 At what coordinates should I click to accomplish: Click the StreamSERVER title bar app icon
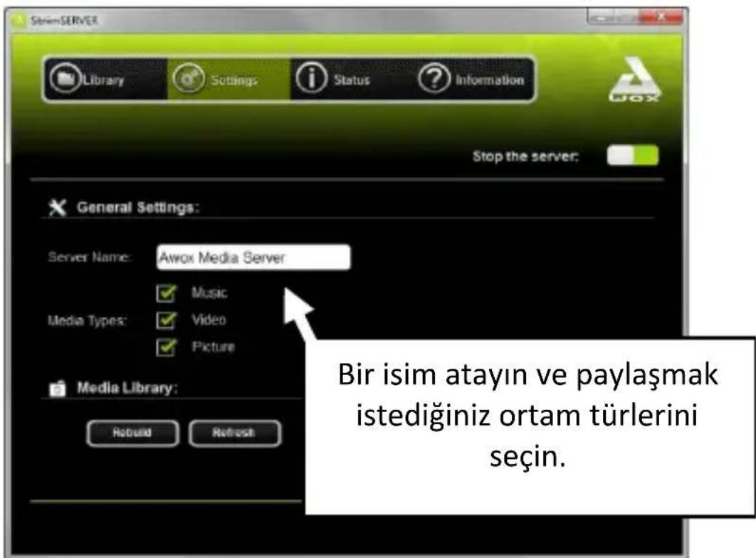[19, 20]
